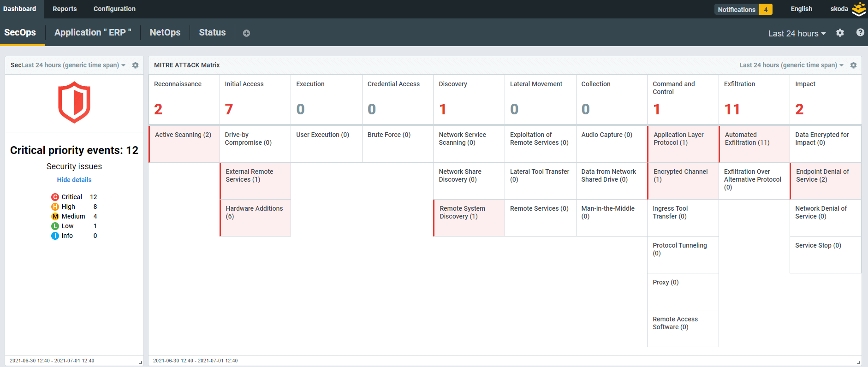Open the Reports menu
The image size is (868, 367).
(x=65, y=9)
